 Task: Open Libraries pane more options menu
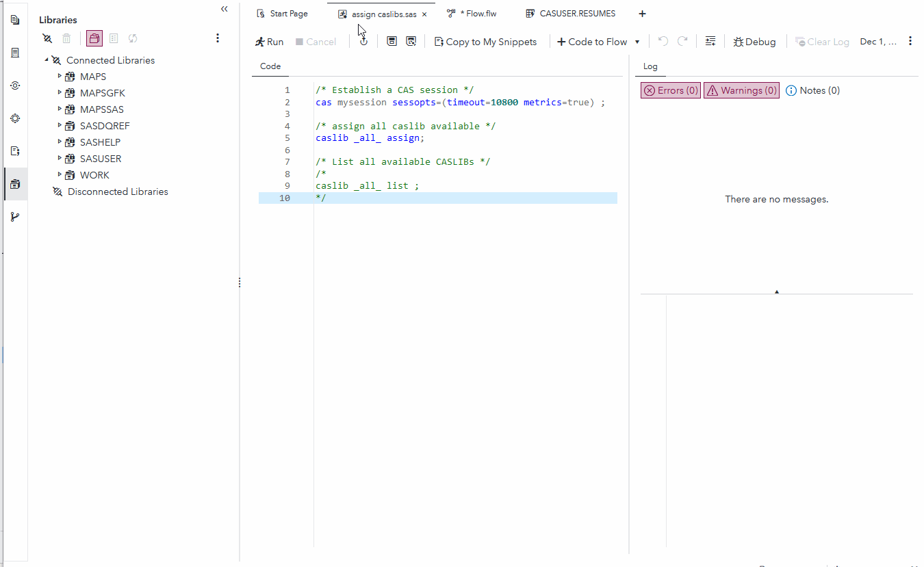(x=218, y=38)
